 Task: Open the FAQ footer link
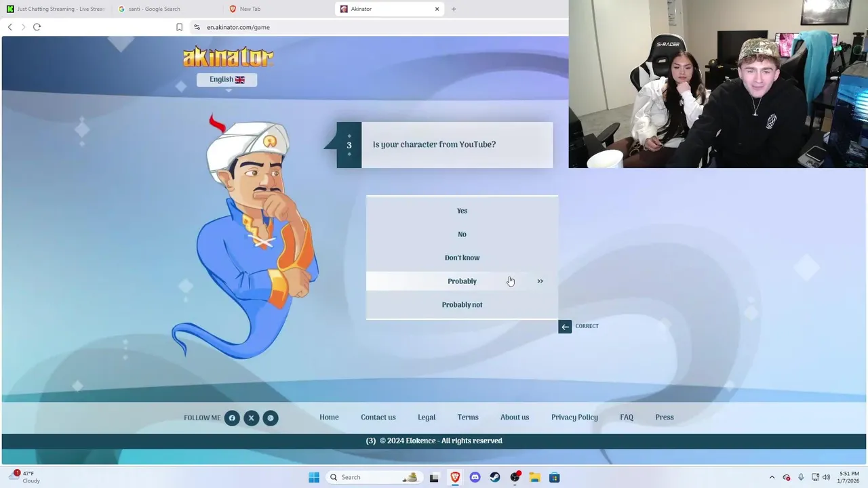[x=627, y=418]
